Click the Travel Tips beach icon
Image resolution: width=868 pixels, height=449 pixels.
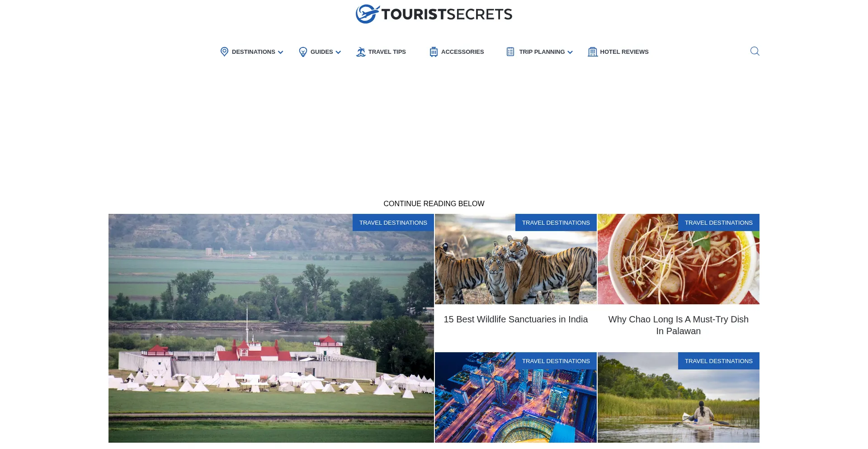361,52
